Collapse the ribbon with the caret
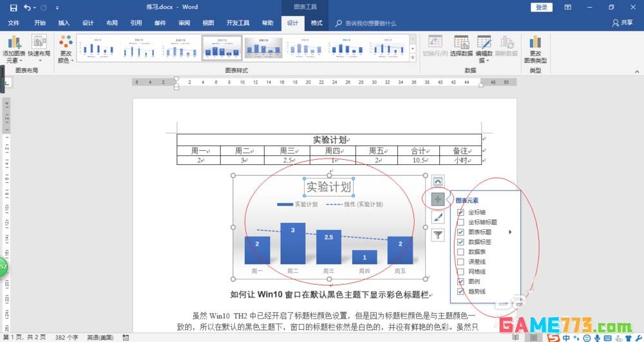644x342 pixels. pyautogui.click(x=637, y=71)
